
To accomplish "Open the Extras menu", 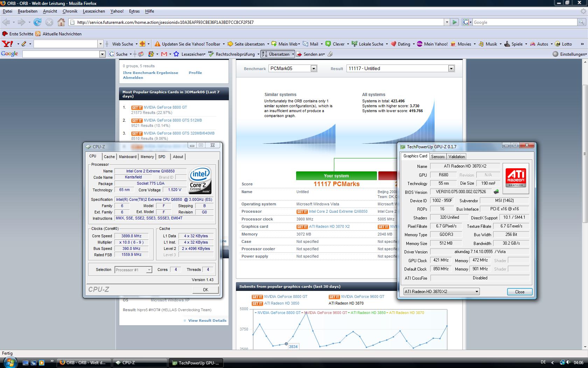I will [134, 11].
